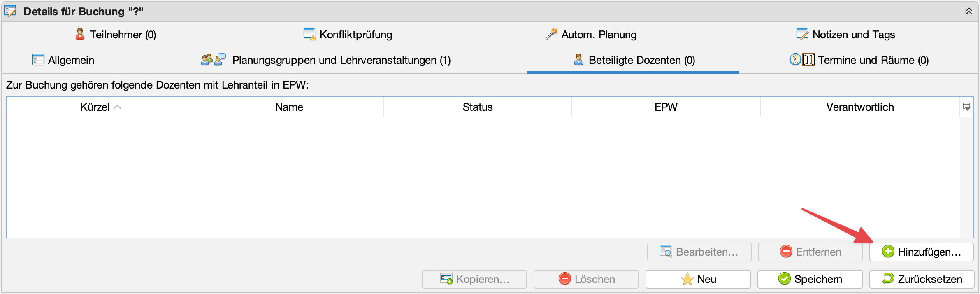Click the Zurücksetzen button
The width and height of the screenshot is (980, 294).
click(922, 279)
